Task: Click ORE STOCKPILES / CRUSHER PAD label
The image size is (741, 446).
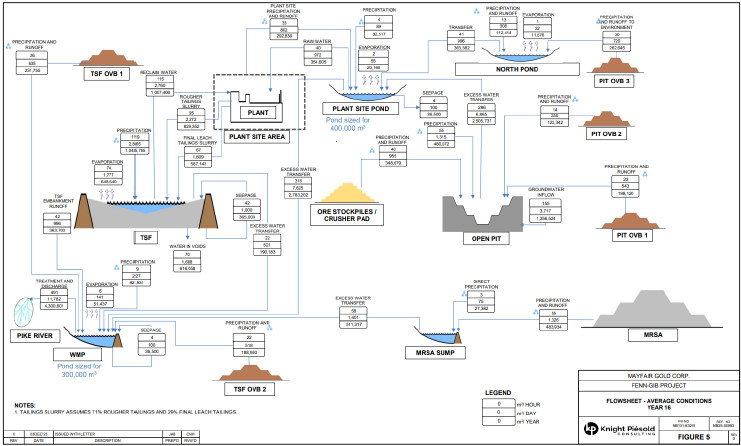Action: [x=347, y=215]
